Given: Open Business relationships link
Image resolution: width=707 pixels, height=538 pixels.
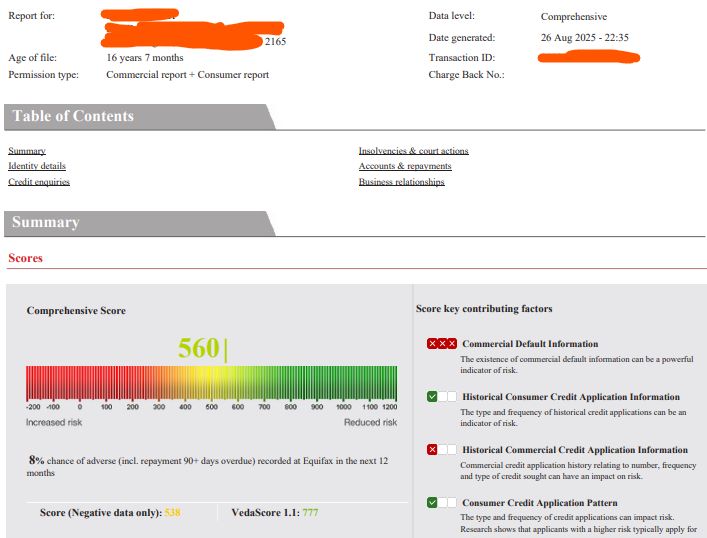Looking at the screenshot, I should click(x=401, y=182).
